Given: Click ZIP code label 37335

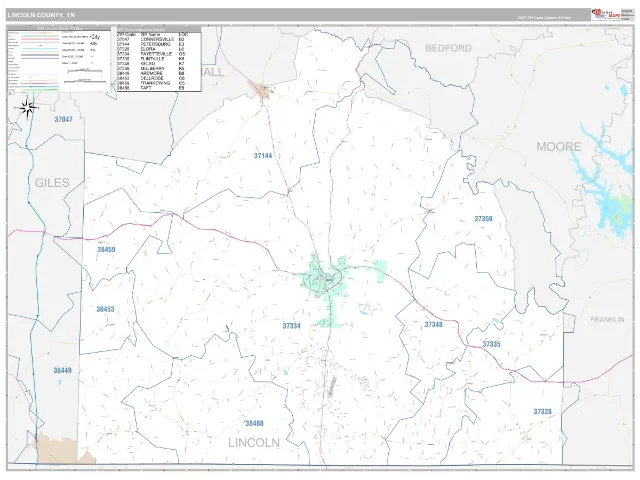Looking at the screenshot, I should tap(491, 344).
